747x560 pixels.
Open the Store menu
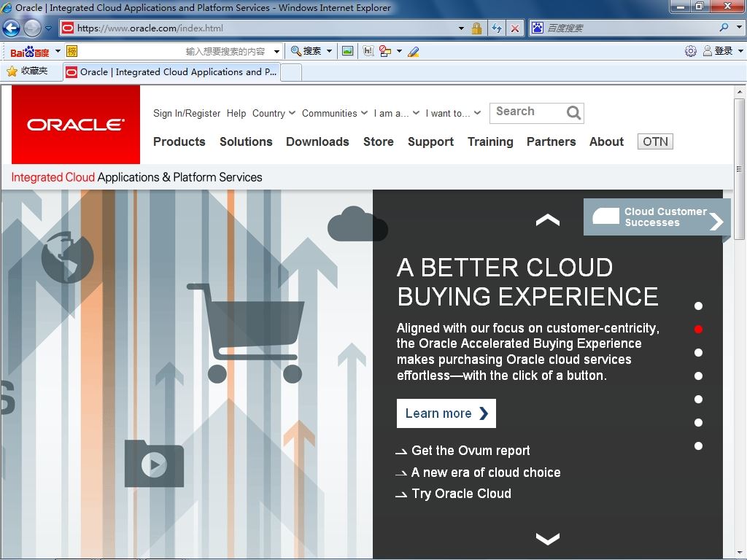coord(379,141)
